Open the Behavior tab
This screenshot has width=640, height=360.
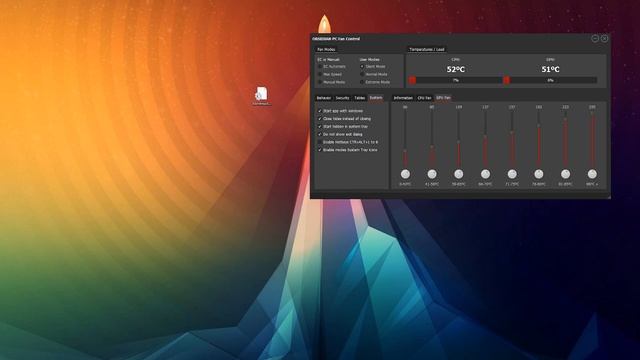(324, 98)
